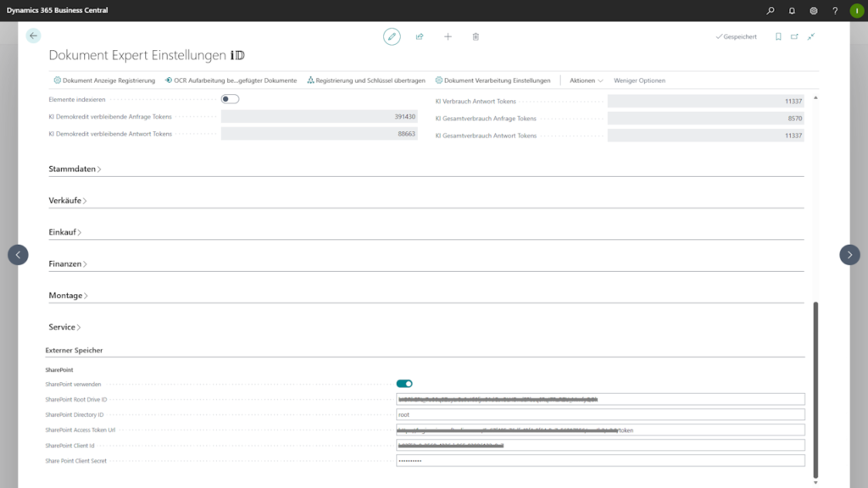Open Dokument Verarbeitung Einstellungen action

point(492,80)
